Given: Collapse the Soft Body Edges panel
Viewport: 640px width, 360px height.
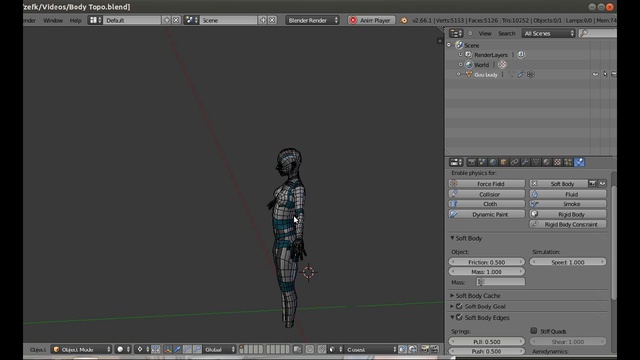Looking at the screenshot, I should (x=452, y=317).
